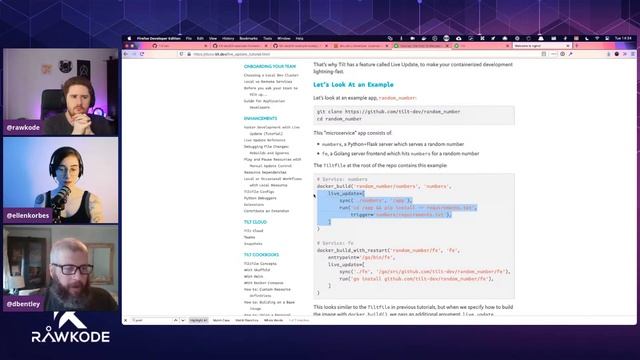Click the developer wrench icon in toolbar
Viewport: 640px width, 360px height.
(571, 54)
